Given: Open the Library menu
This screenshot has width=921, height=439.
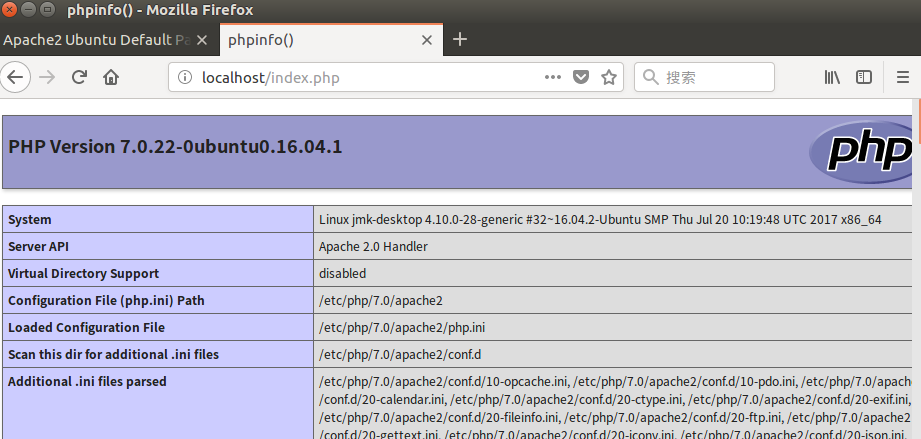Looking at the screenshot, I should (832, 77).
